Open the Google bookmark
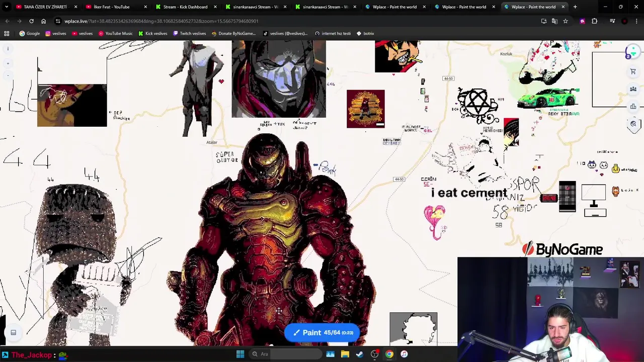 point(30,33)
